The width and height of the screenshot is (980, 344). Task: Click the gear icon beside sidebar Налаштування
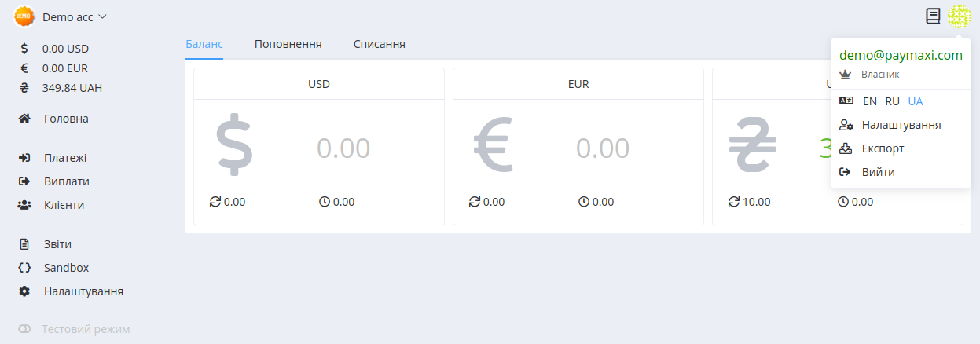point(24,291)
